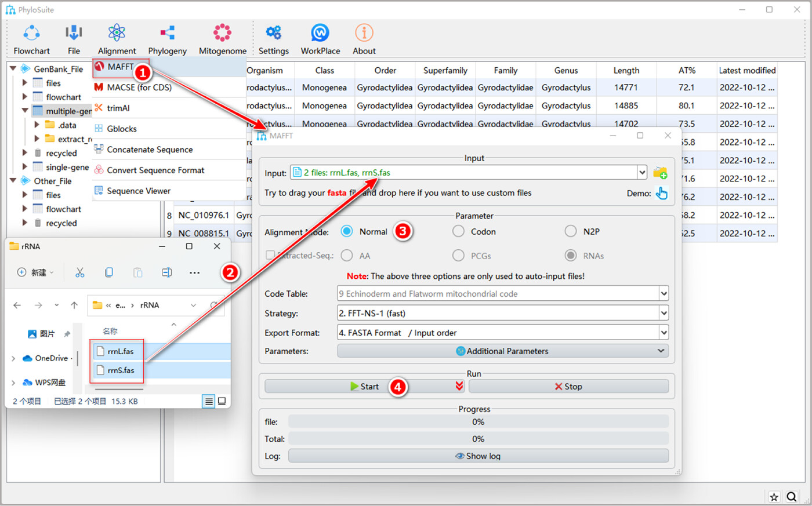Select the OneDrive item in rRNA sidebar
The width and height of the screenshot is (812, 506).
[x=45, y=358]
